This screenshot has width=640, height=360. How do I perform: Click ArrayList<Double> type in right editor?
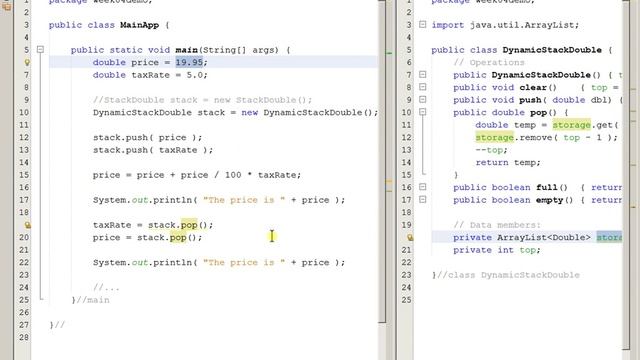(544, 238)
